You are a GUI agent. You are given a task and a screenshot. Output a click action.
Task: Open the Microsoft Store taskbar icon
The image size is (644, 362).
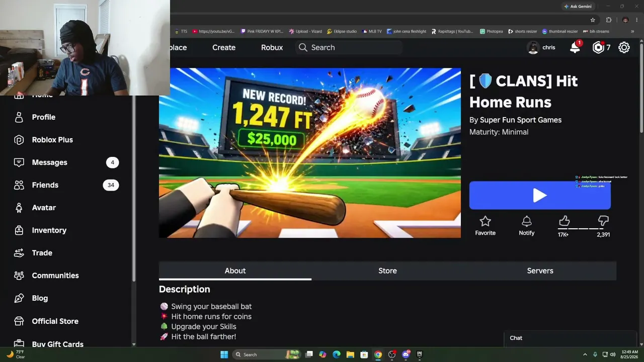364,354
